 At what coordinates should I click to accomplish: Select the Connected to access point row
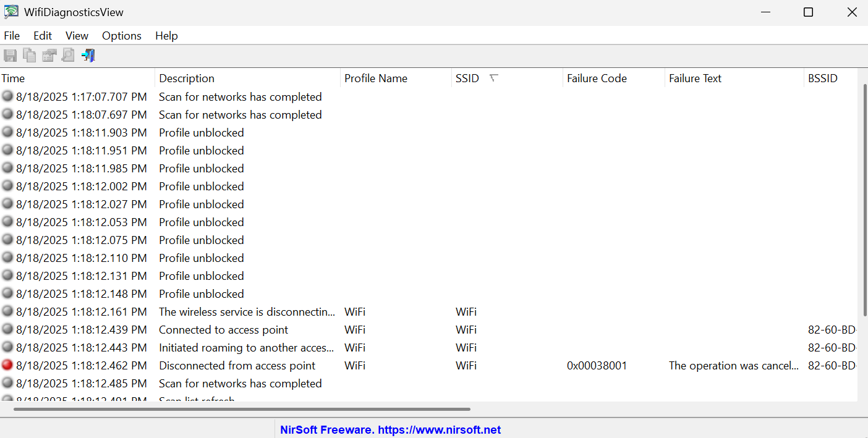223,330
